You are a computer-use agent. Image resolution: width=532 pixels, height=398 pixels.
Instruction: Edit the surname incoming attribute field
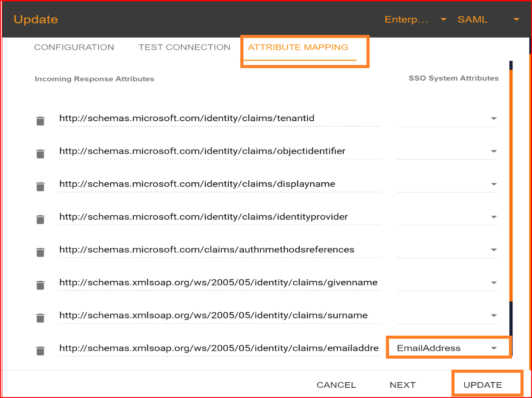click(220, 316)
